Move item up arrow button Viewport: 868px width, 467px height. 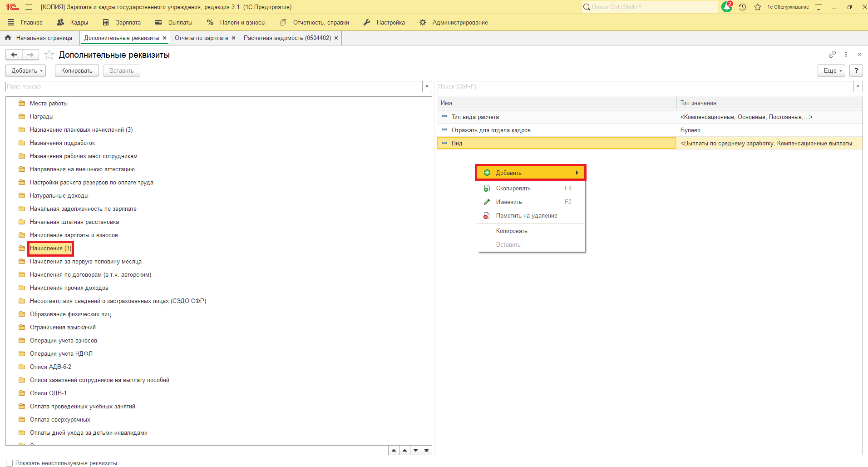coord(404,451)
